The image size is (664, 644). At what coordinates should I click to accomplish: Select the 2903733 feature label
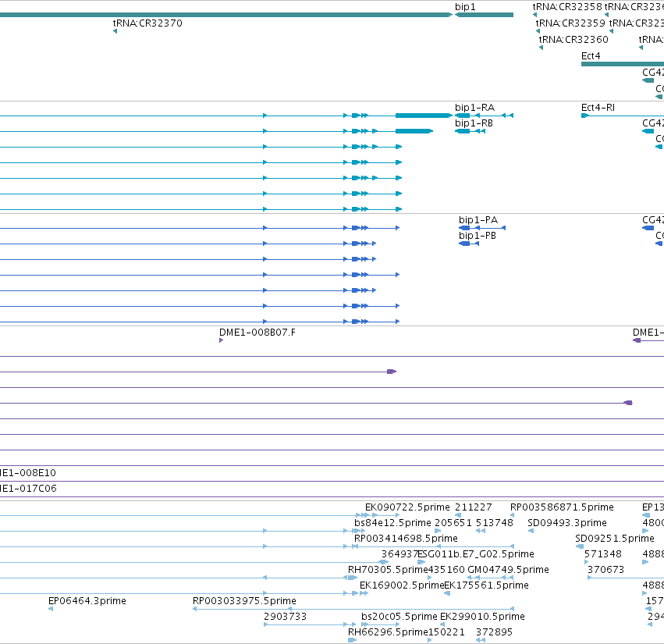(285, 617)
